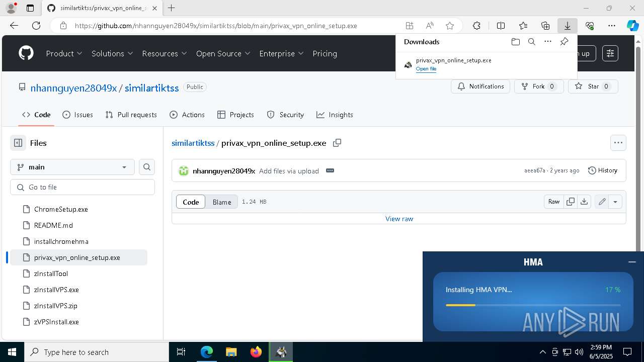The height and width of the screenshot is (362, 644).
Task: Search downloads magnifier icon
Action: 531,42
